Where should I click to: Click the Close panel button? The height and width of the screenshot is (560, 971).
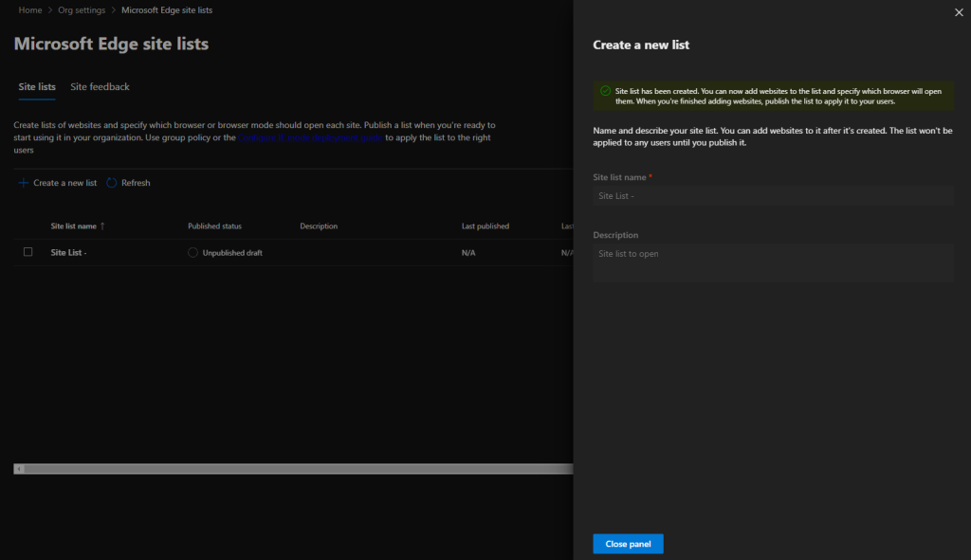click(628, 544)
